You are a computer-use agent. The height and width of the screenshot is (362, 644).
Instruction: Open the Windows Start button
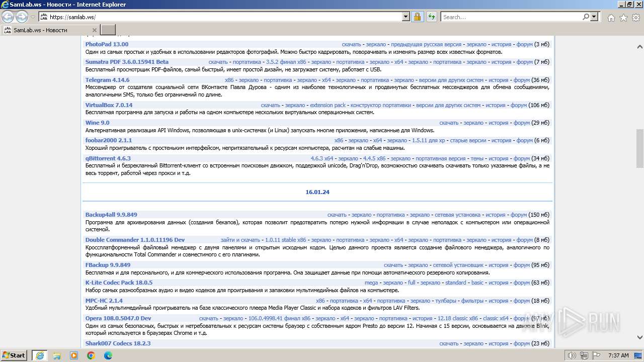click(14, 355)
